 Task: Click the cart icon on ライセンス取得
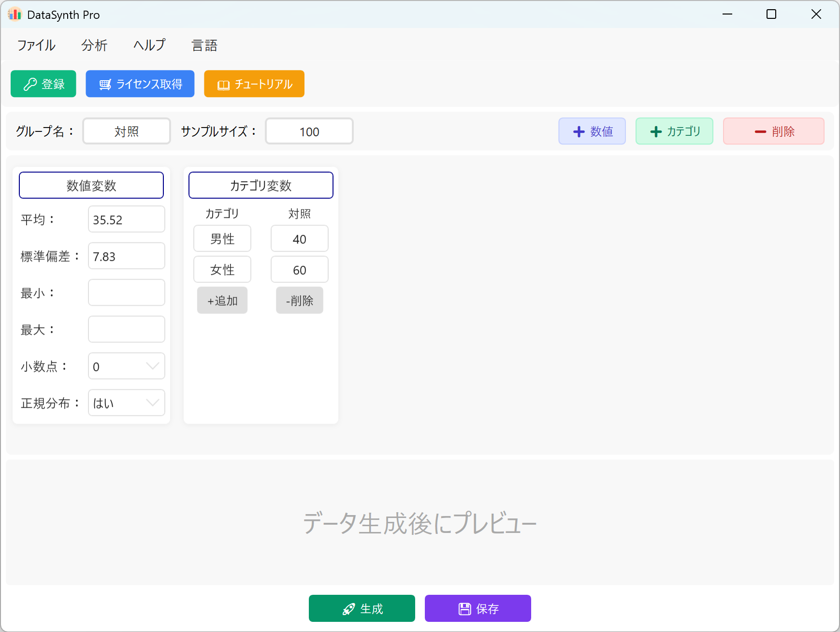[x=105, y=85]
